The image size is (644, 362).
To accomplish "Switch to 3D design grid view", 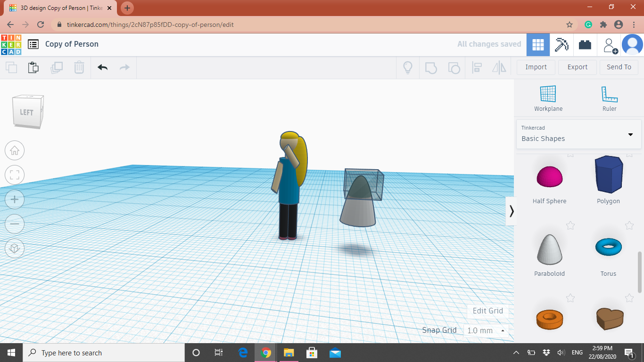I will pyautogui.click(x=538, y=45).
